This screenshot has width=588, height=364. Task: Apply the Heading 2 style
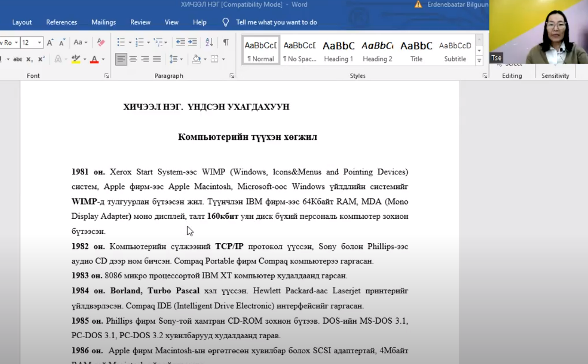(378, 51)
